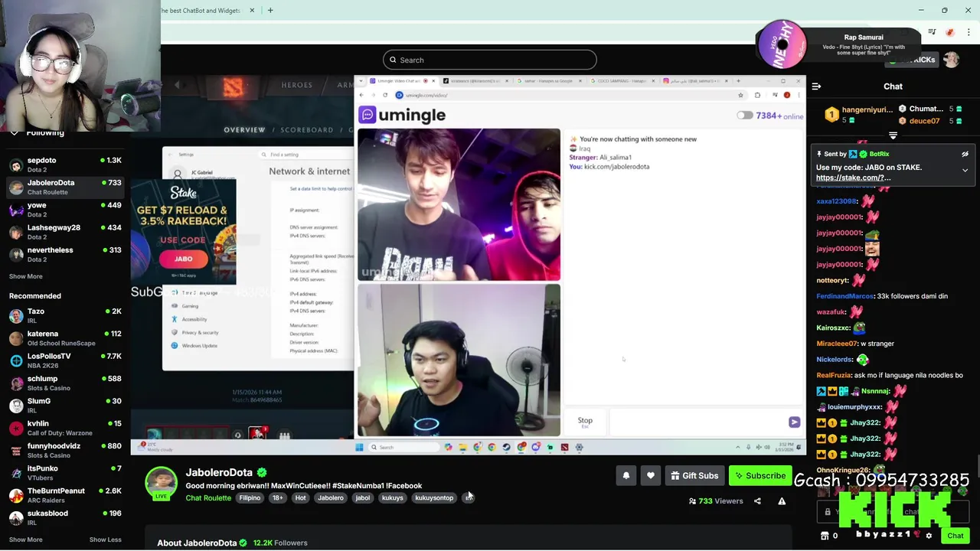The height and width of the screenshot is (551, 980).
Task: Expand the gift leaderboard arrow
Action: [x=893, y=135]
